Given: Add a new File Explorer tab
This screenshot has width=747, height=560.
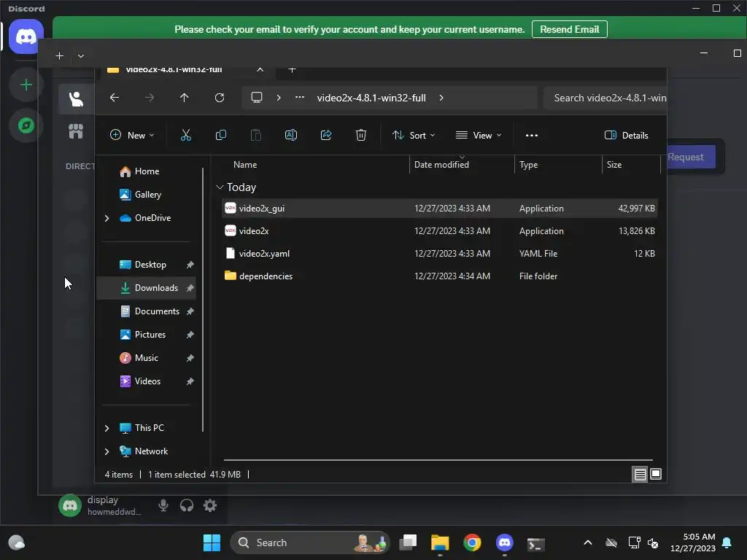Looking at the screenshot, I should [292, 69].
